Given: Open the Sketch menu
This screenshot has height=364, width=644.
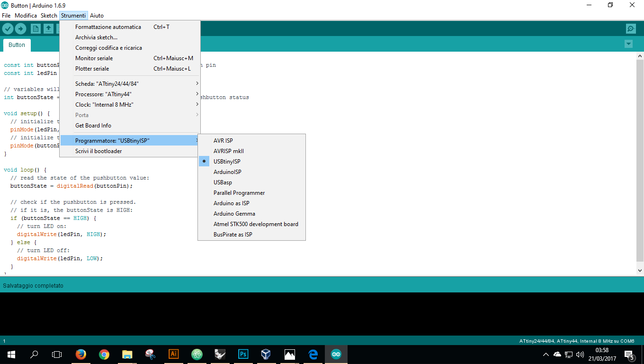Looking at the screenshot, I should 49,16.
